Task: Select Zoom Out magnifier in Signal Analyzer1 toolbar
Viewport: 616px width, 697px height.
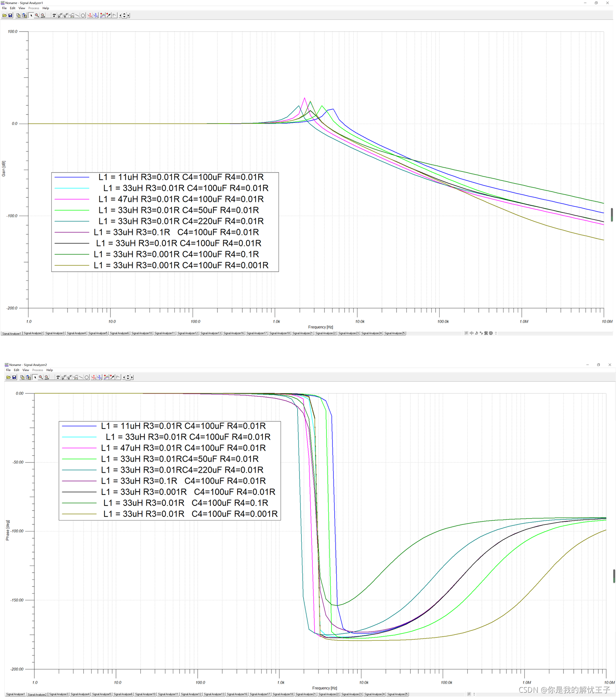Action: pyautogui.click(x=43, y=15)
